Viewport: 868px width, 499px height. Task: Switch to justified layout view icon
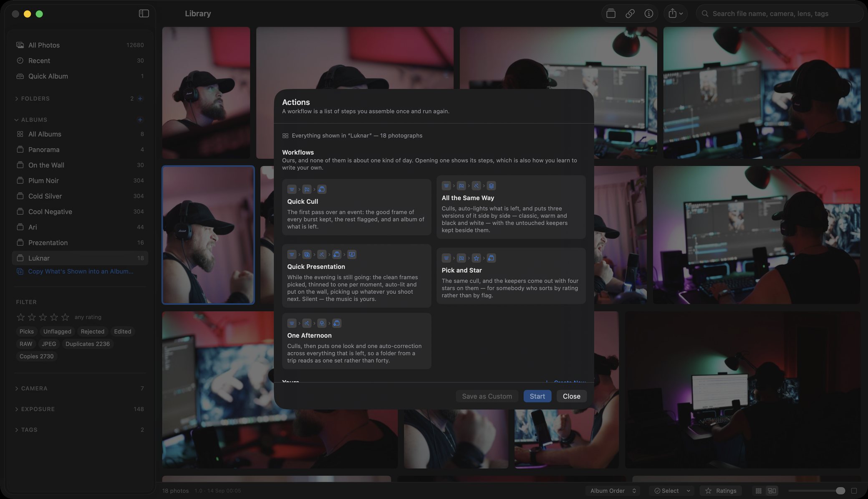click(x=772, y=491)
